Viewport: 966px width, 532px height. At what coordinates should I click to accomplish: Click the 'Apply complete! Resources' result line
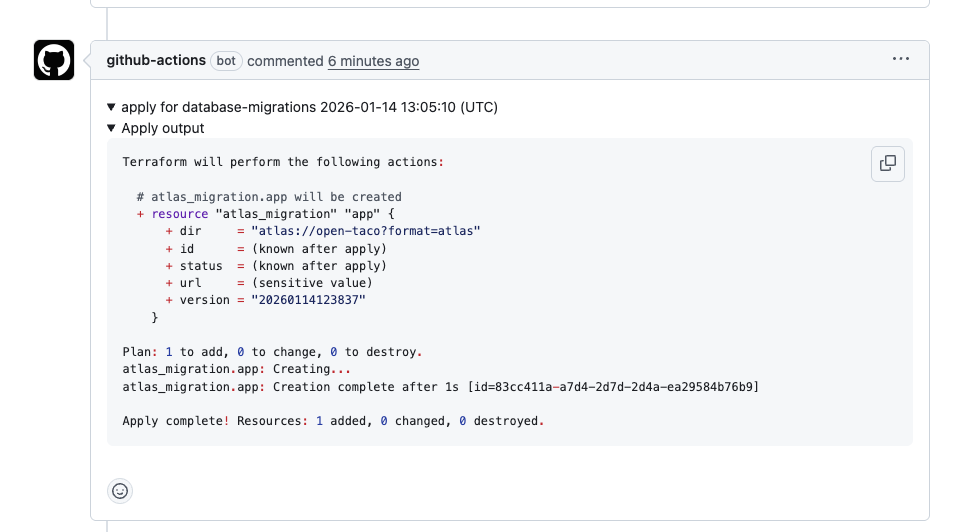pyautogui.click(x=333, y=421)
